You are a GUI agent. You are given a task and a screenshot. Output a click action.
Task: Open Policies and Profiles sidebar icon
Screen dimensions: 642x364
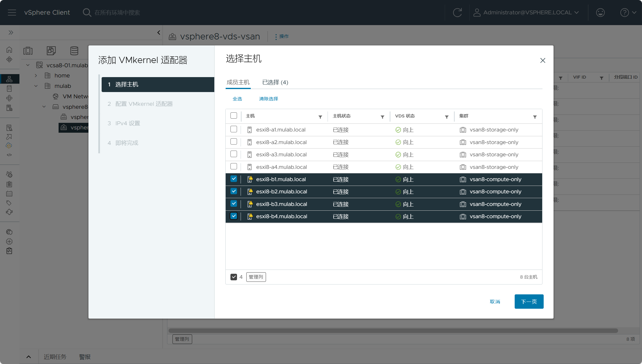point(9,128)
